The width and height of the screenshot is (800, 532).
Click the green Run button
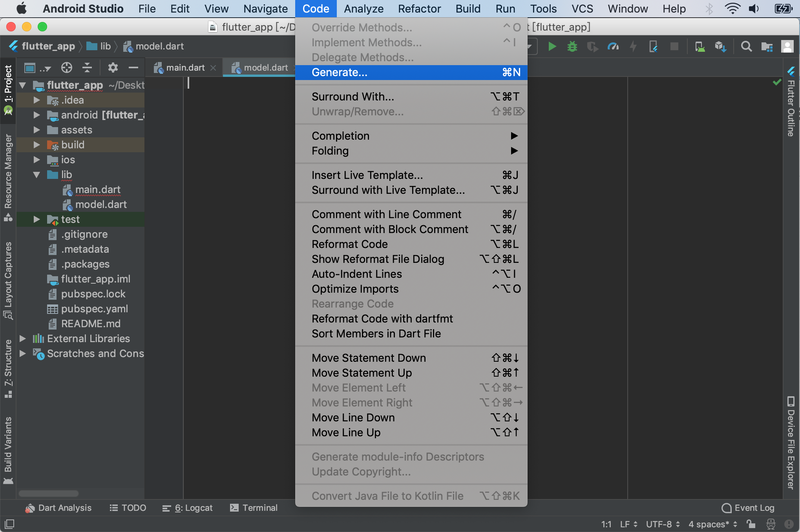552,47
